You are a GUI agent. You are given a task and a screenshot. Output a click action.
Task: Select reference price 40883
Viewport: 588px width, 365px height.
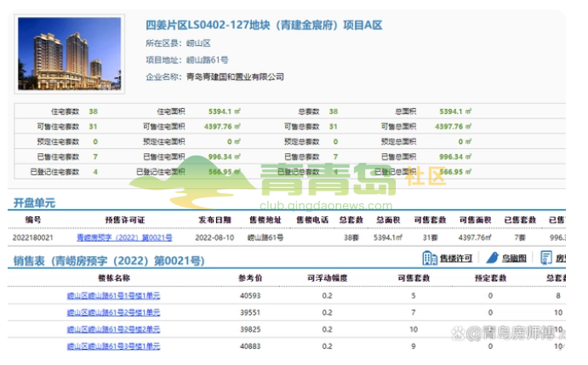pyautogui.click(x=250, y=346)
